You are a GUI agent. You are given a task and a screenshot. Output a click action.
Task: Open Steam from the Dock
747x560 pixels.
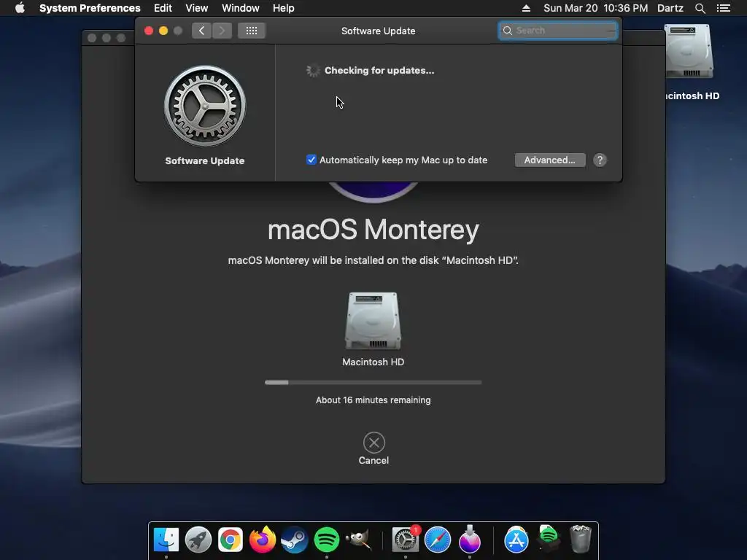tap(295, 540)
